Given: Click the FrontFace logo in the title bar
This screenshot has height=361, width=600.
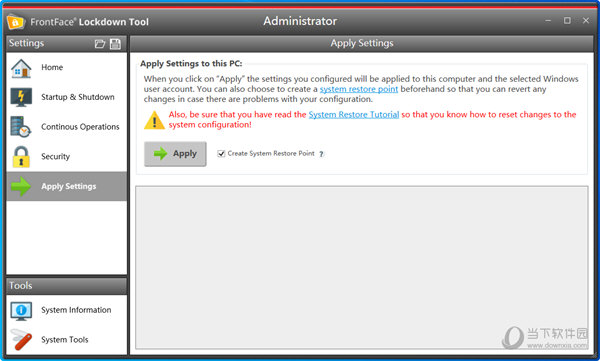Looking at the screenshot, I should coord(16,22).
